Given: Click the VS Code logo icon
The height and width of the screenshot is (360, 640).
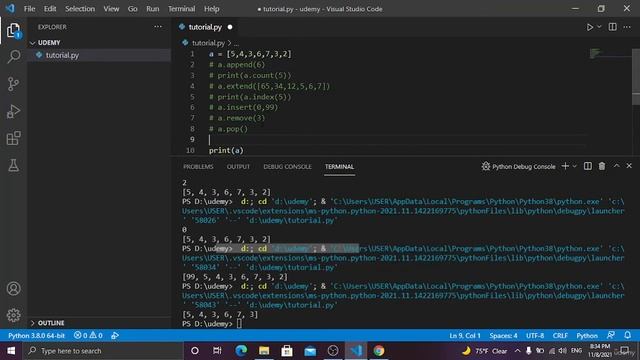Looking at the screenshot, I should point(10,8).
